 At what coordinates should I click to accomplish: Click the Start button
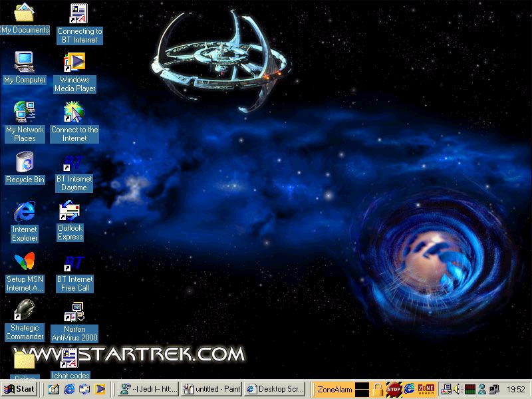[19, 389]
